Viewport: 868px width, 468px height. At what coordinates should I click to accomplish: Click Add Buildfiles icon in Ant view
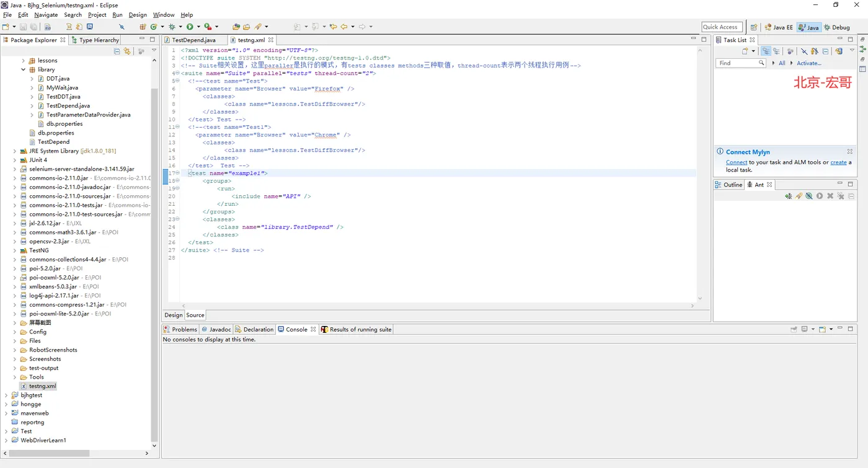coord(789,196)
